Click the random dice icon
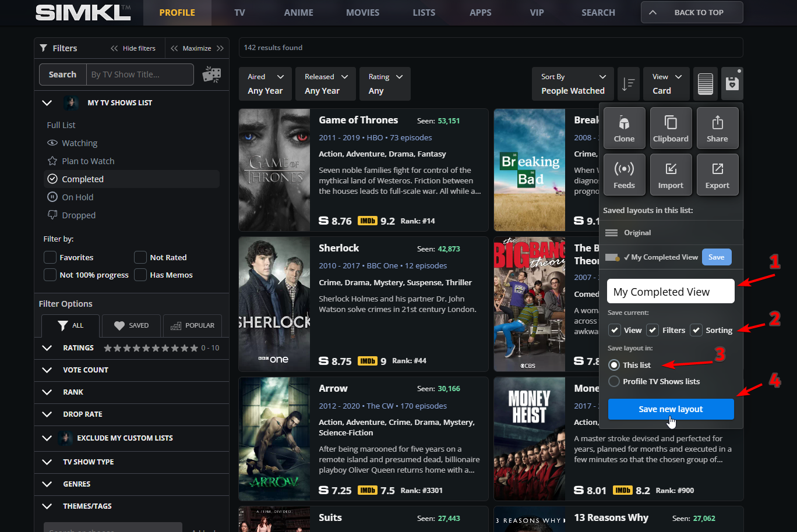The image size is (797, 532). (x=211, y=75)
